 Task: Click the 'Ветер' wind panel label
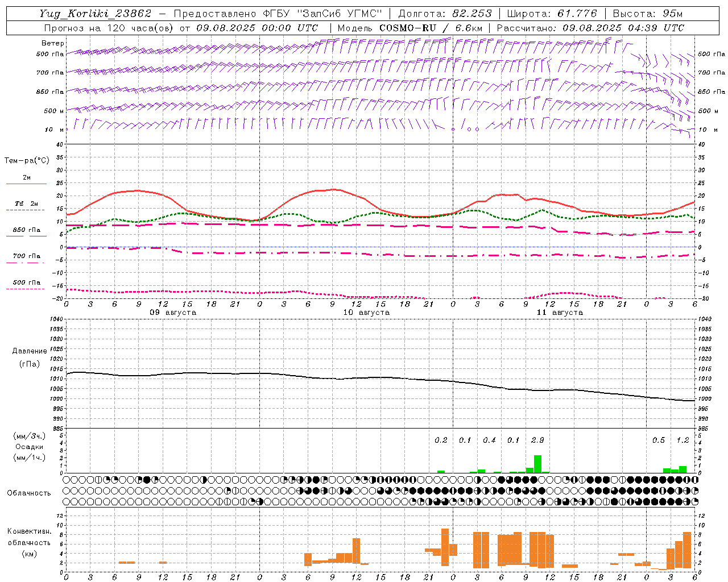pos(52,43)
